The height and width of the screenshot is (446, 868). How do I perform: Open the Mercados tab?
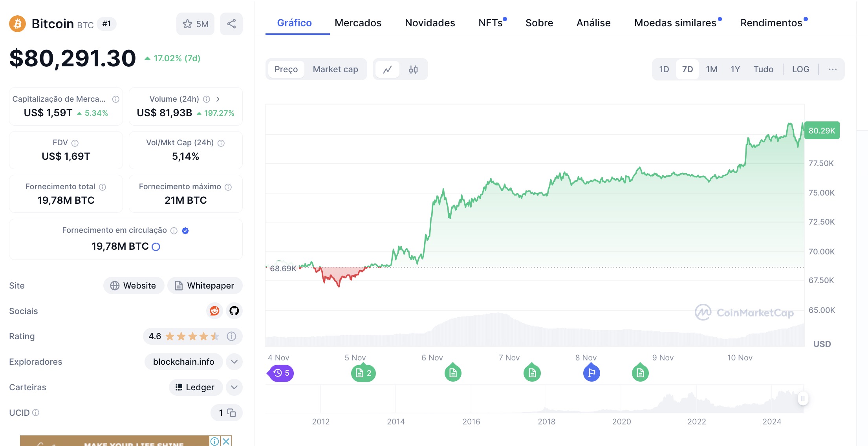pyautogui.click(x=358, y=23)
